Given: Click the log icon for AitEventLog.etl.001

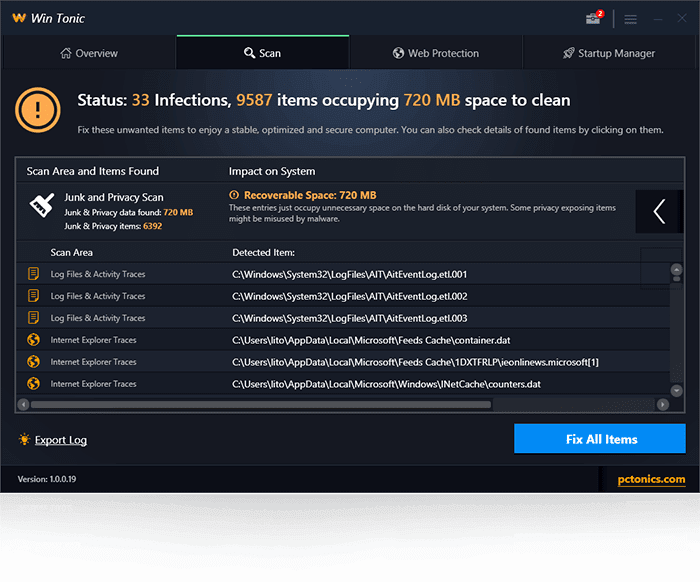Looking at the screenshot, I should click(33, 274).
